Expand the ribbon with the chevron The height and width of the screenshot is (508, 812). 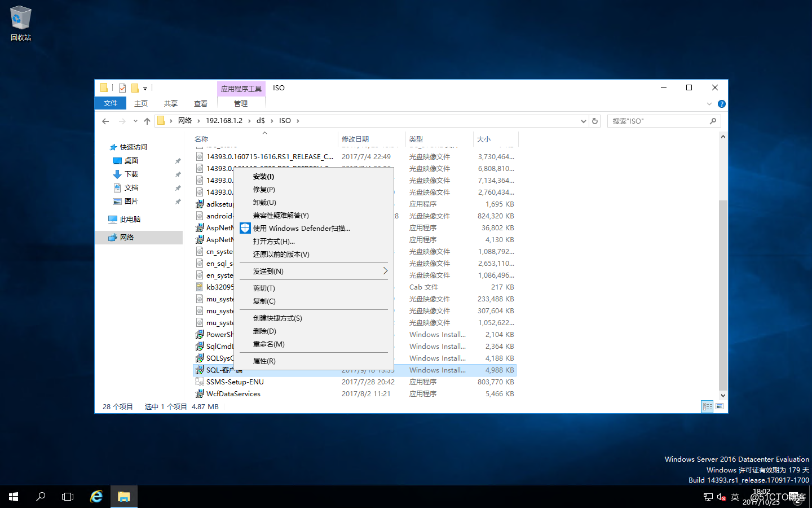click(709, 104)
